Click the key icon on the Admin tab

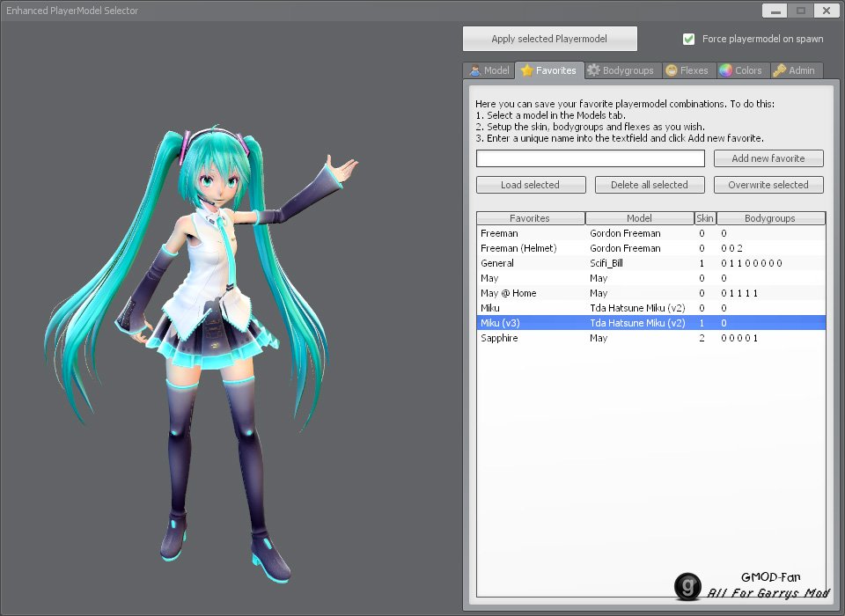point(779,70)
